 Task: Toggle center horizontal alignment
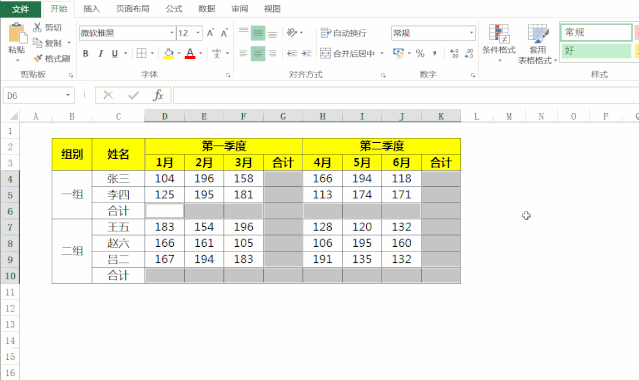(258, 53)
